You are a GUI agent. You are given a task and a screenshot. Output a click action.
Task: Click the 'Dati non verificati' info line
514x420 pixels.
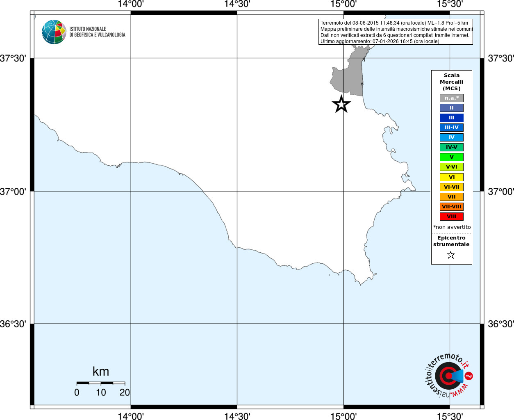tap(395, 35)
